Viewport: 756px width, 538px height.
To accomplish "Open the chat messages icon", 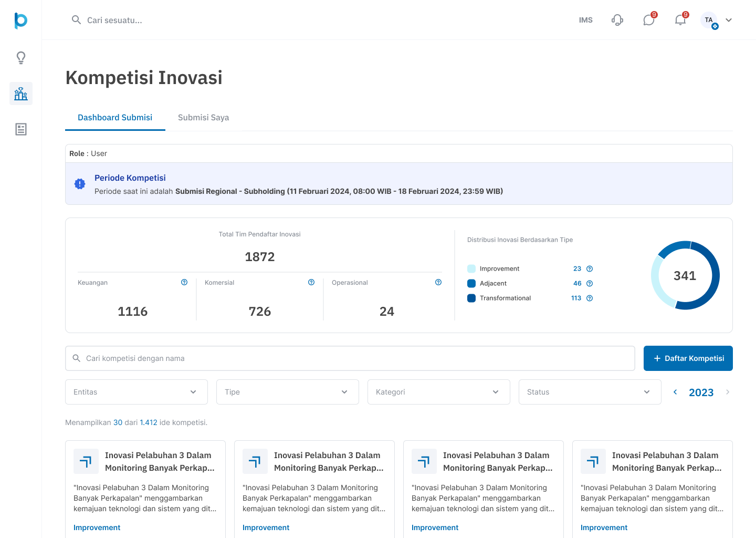I will pyautogui.click(x=649, y=20).
